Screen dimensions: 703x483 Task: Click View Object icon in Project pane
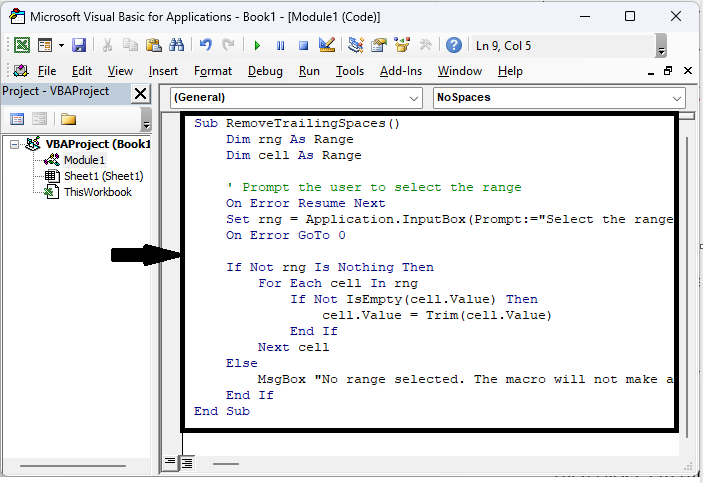click(x=39, y=119)
